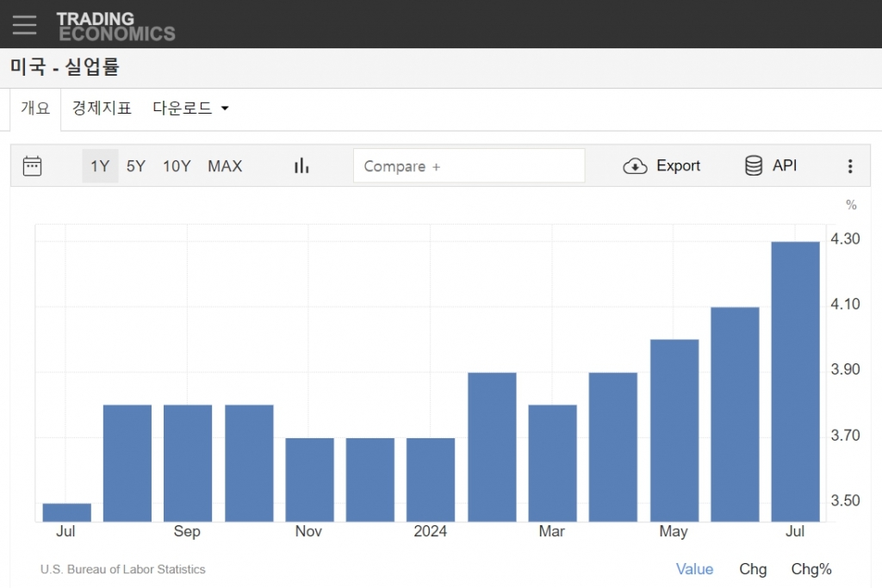Open the calendar date range picker
This screenshot has width=882, height=588.
click(x=33, y=166)
